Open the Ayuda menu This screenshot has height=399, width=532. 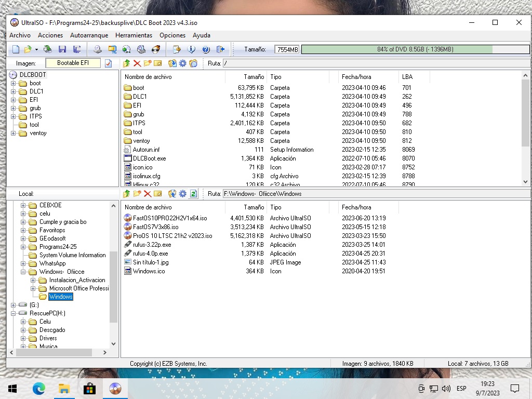point(202,35)
